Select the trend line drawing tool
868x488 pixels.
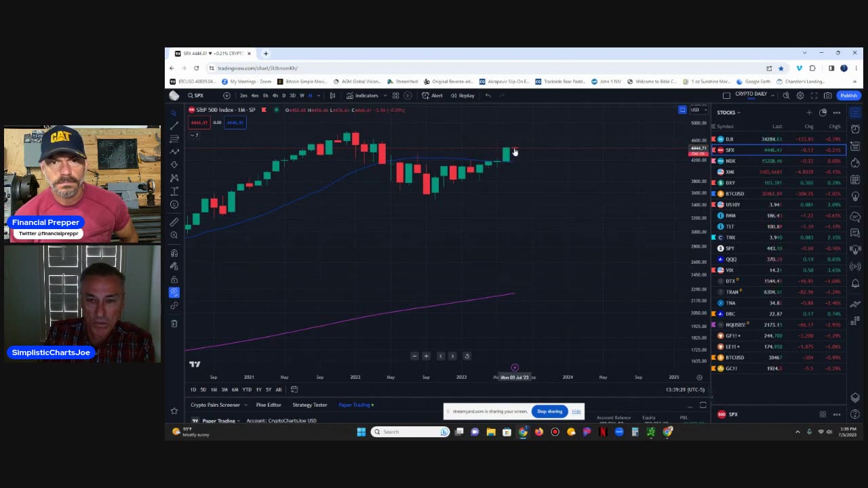174,125
